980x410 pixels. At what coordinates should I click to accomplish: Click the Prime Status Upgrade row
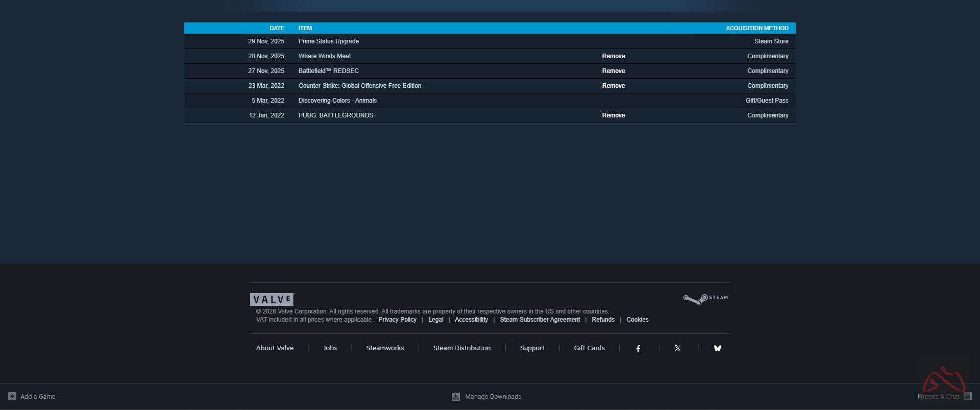pyautogui.click(x=329, y=41)
